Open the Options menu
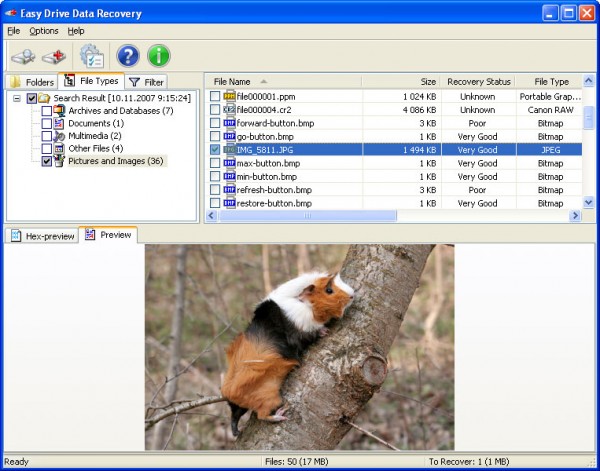The height and width of the screenshot is (471, 600). pos(44,31)
